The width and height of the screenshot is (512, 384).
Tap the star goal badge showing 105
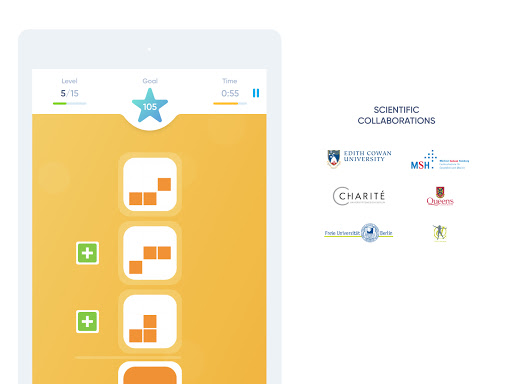click(150, 106)
